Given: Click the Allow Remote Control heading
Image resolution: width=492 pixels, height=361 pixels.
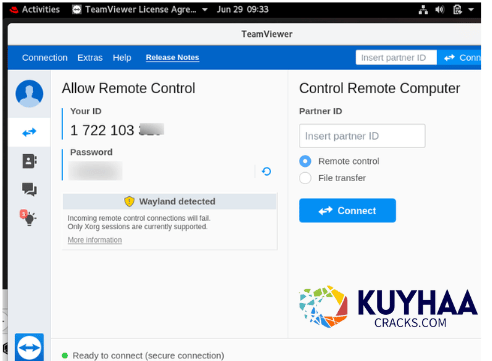Looking at the screenshot, I should coord(128,88).
